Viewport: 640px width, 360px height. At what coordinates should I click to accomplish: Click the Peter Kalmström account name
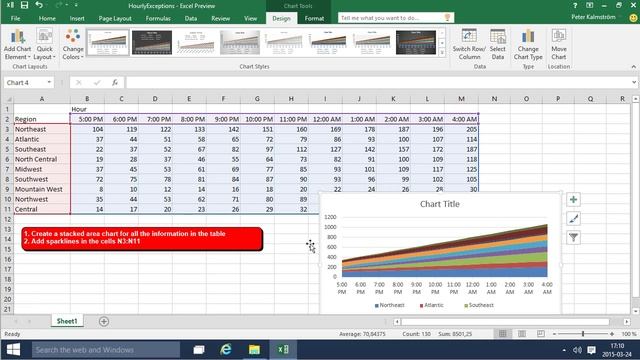(x=593, y=17)
